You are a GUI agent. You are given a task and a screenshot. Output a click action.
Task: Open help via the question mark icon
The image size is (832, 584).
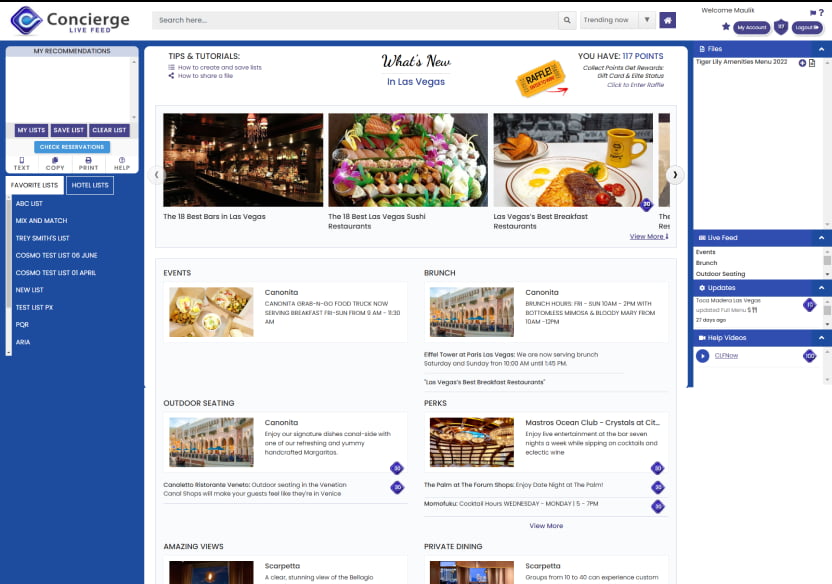[x=821, y=12]
